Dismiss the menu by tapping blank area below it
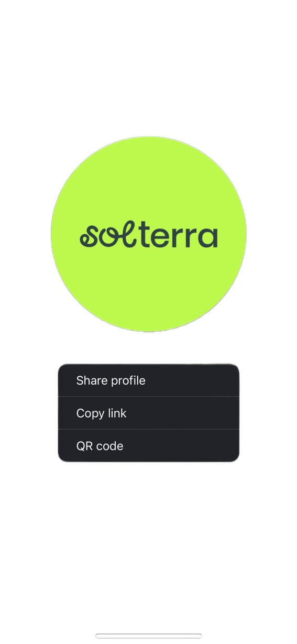The height and width of the screenshot is (644, 297). [x=148, y=540]
